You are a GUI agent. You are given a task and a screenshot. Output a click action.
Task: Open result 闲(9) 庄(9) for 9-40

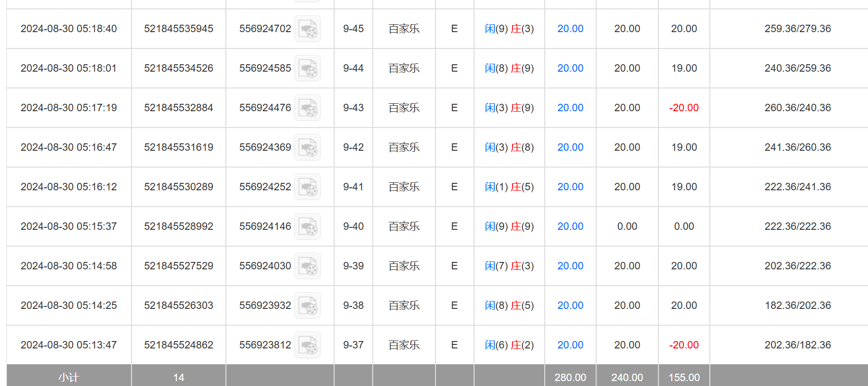click(x=509, y=226)
